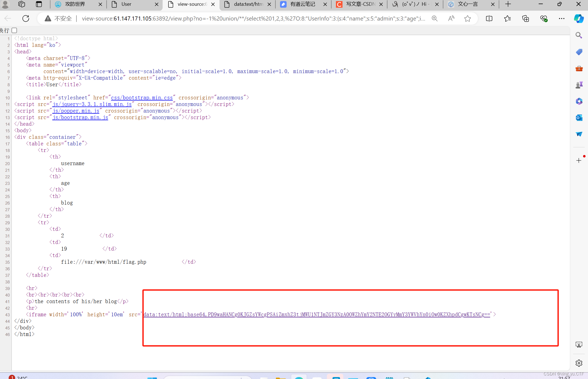Open the Microsoft 365 sidebar icon
The width and height of the screenshot is (588, 379).
(x=579, y=101)
